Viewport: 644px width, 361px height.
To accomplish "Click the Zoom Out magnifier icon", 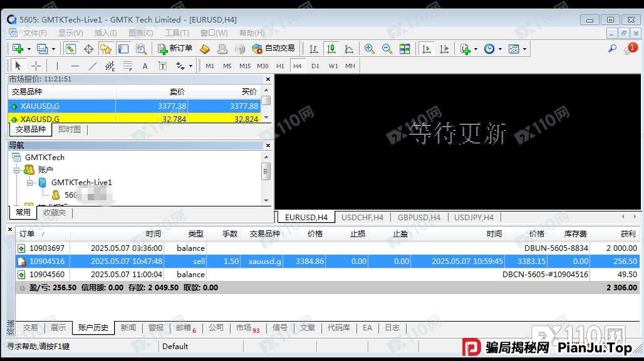I will pyautogui.click(x=387, y=48).
